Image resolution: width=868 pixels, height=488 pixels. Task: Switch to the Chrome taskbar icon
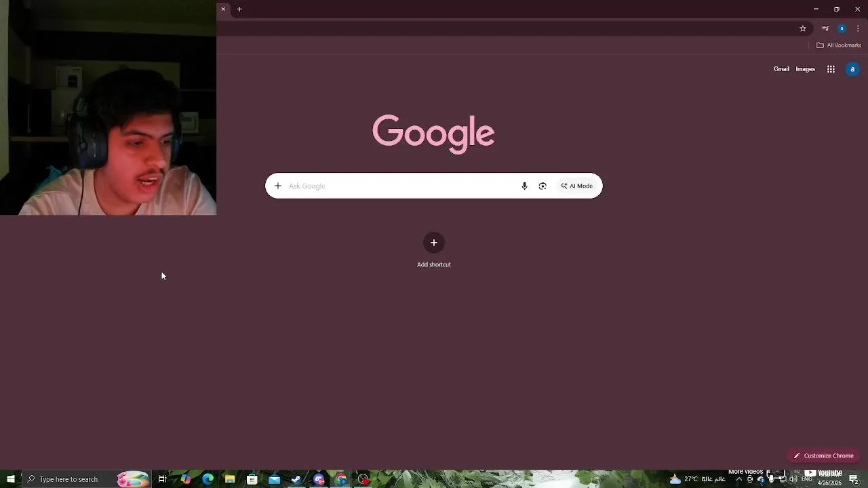pyautogui.click(x=341, y=479)
